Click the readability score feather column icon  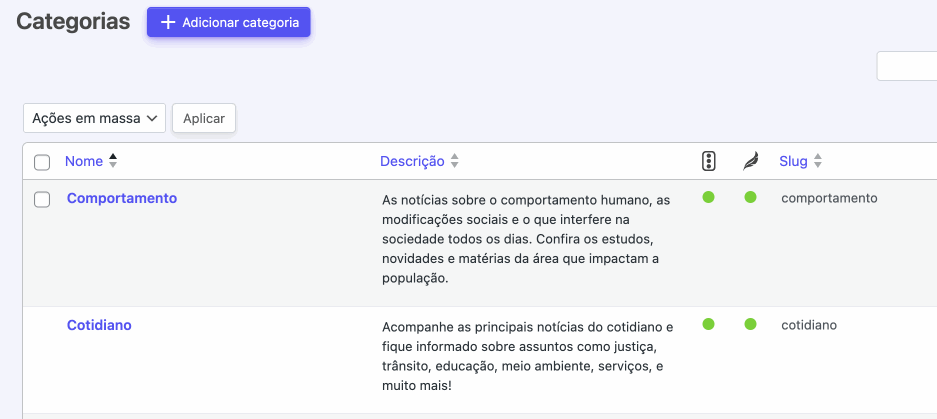click(x=750, y=161)
